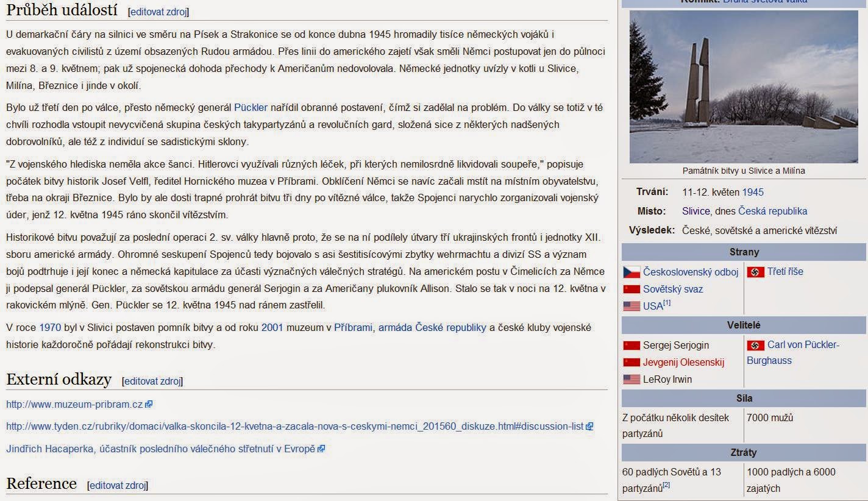The width and height of the screenshot is (868, 501).
Task: Open red link Jevgenij Olesenskij
Action: click(683, 363)
